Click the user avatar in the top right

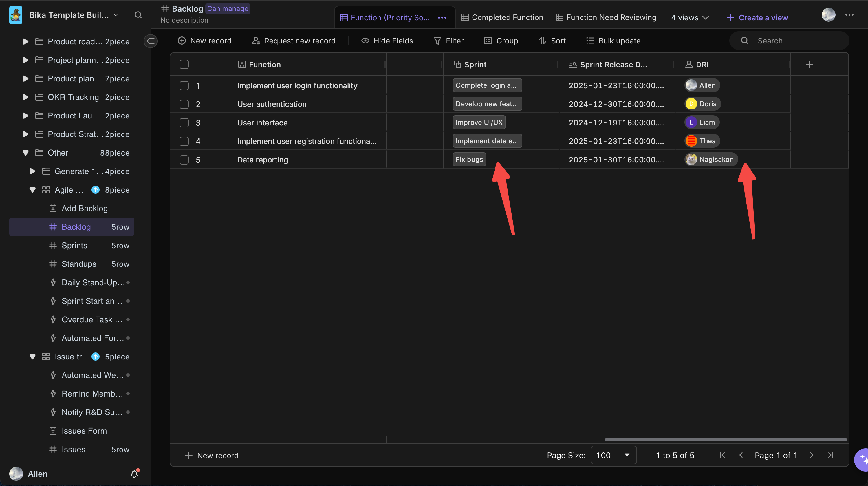pos(828,15)
